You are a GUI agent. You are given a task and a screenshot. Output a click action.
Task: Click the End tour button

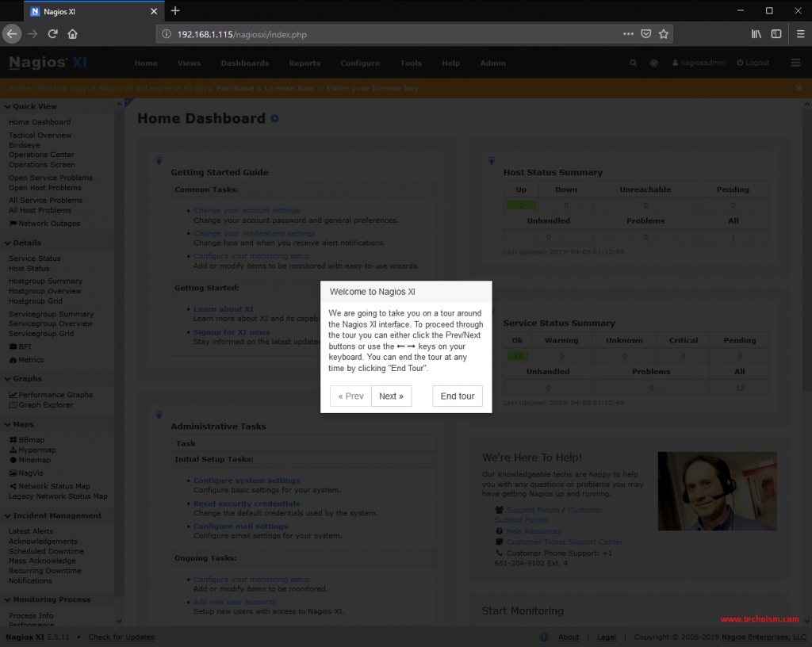458,396
